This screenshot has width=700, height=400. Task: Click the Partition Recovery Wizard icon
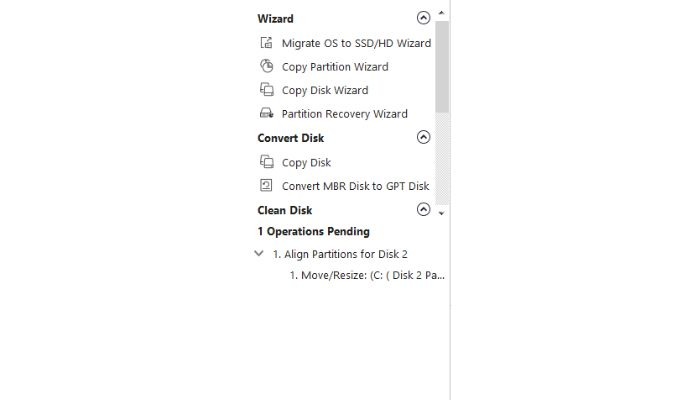click(x=267, y=113)
